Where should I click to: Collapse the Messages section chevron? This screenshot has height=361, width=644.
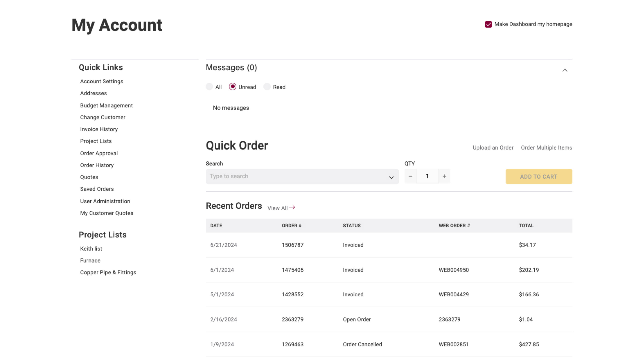click(x=565, y=70)
